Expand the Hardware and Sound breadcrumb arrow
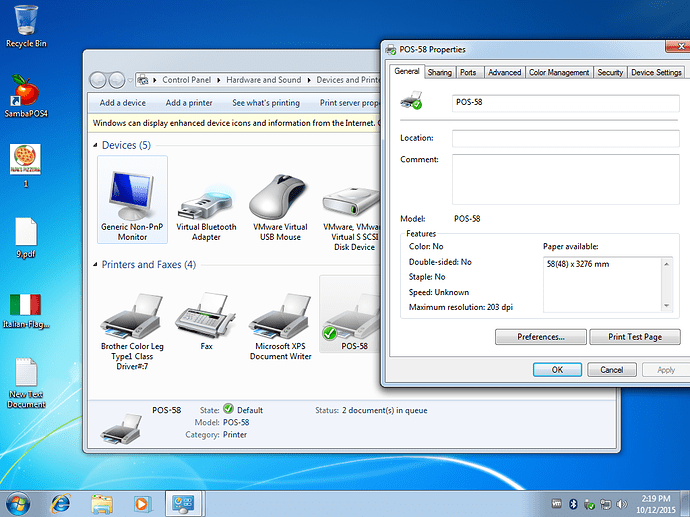This screenshot has width=690, height=517. point(309,80)
